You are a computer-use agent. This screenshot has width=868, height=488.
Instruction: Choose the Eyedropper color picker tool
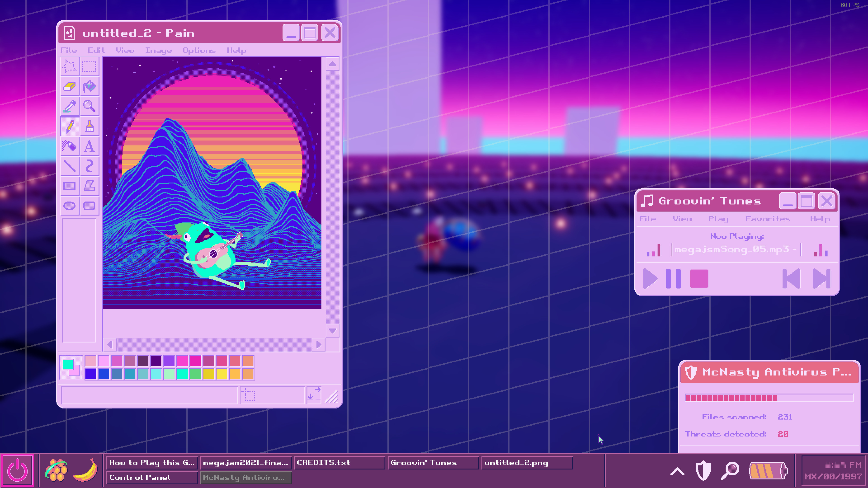pos(70,106)
